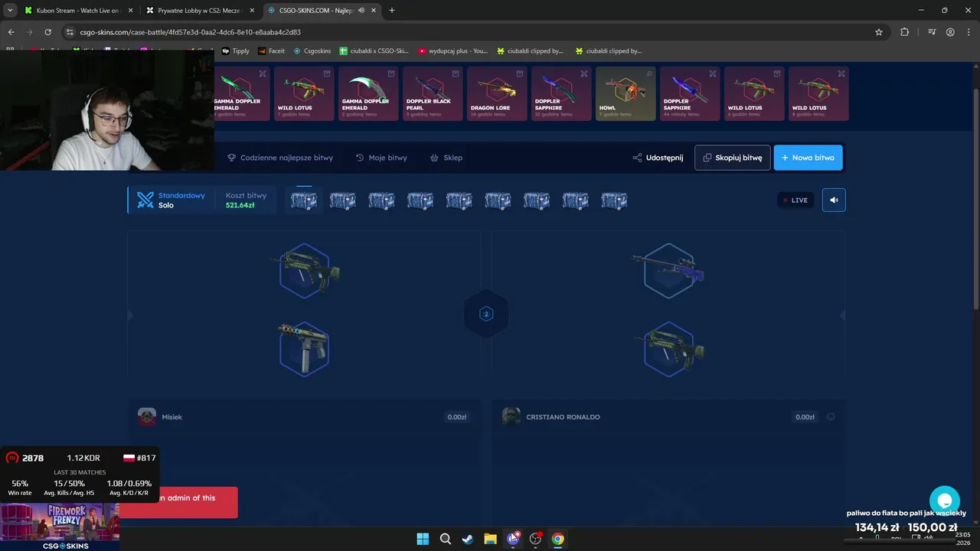Open wydupcaj plus YouTube bookmark
The height and width of the screenshot is (551, 980).
point(453,51)
